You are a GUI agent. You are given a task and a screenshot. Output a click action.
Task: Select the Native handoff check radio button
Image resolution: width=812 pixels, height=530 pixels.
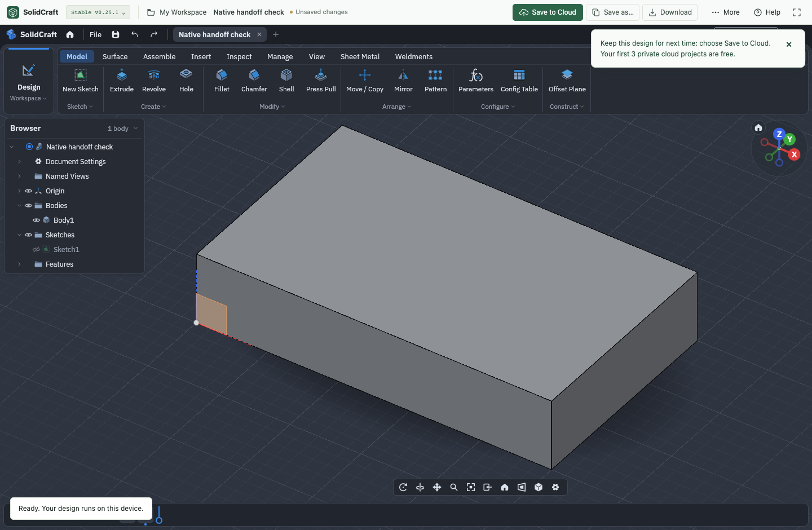click(x=29, y=147)
